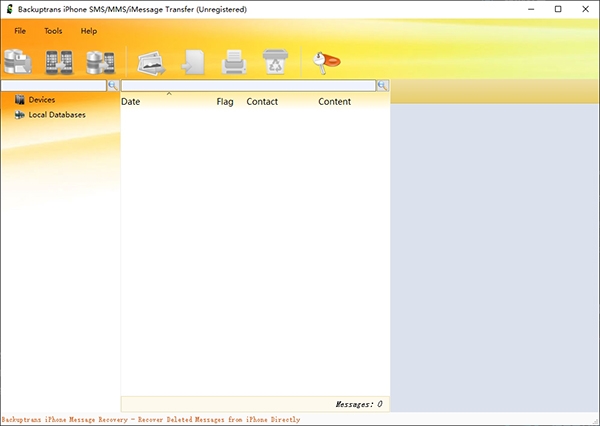The image size is (600, 426).
Task: Click the Messages: 0 counter text
Action: [x=359, y=404]
